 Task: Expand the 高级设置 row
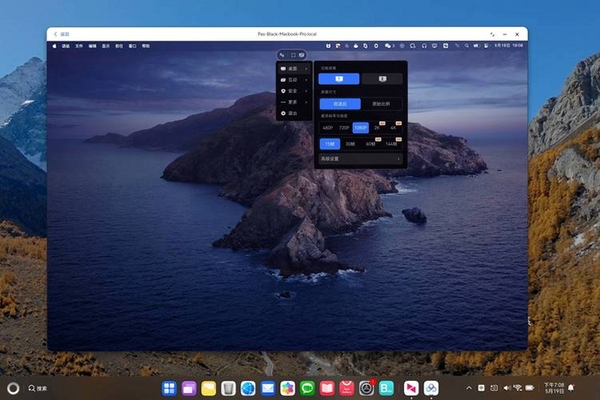coord(360,158)
